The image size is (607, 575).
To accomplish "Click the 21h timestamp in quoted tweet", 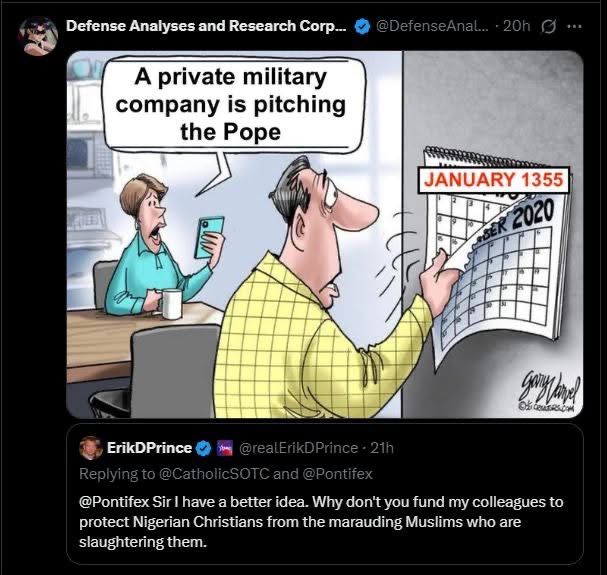I will (x=382, y=448).
